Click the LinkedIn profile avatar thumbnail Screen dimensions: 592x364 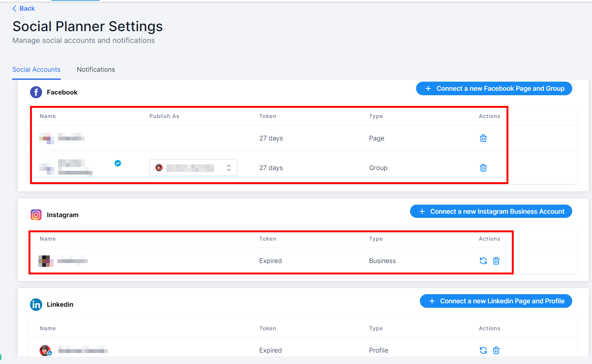[x=45, y=350]
